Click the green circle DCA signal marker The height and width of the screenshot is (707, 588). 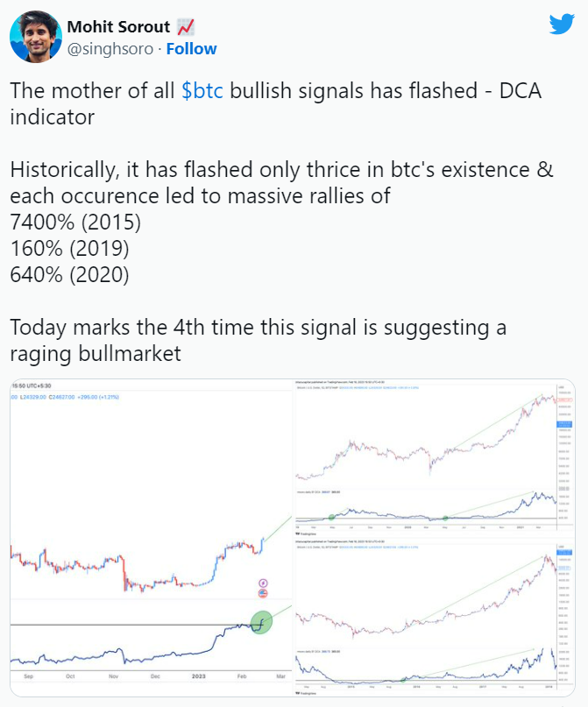(261, 622)
